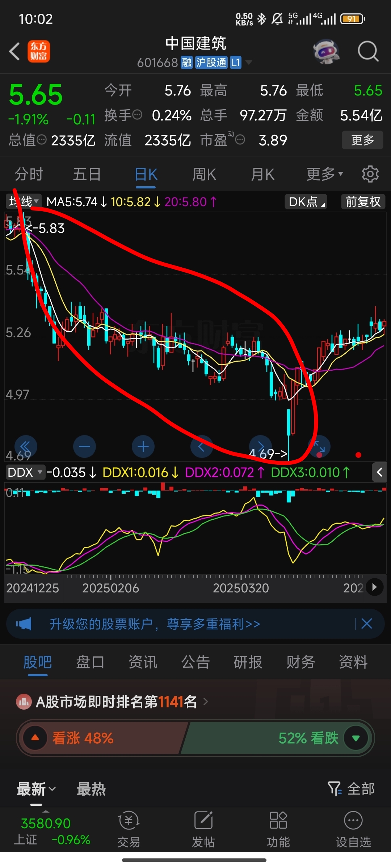391x868 pixels.
Task: Open the DK点 dropdown
Action: click(x=306, y=201)
